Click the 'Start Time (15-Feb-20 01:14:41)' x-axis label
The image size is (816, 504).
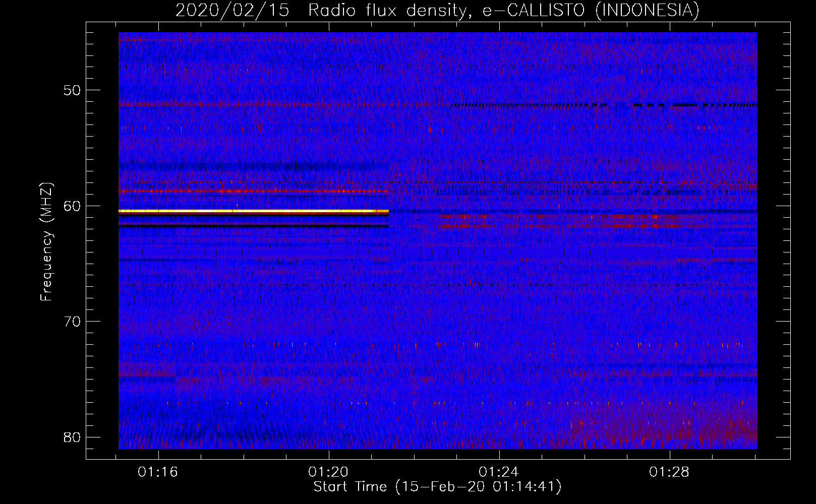click(438, 487)
